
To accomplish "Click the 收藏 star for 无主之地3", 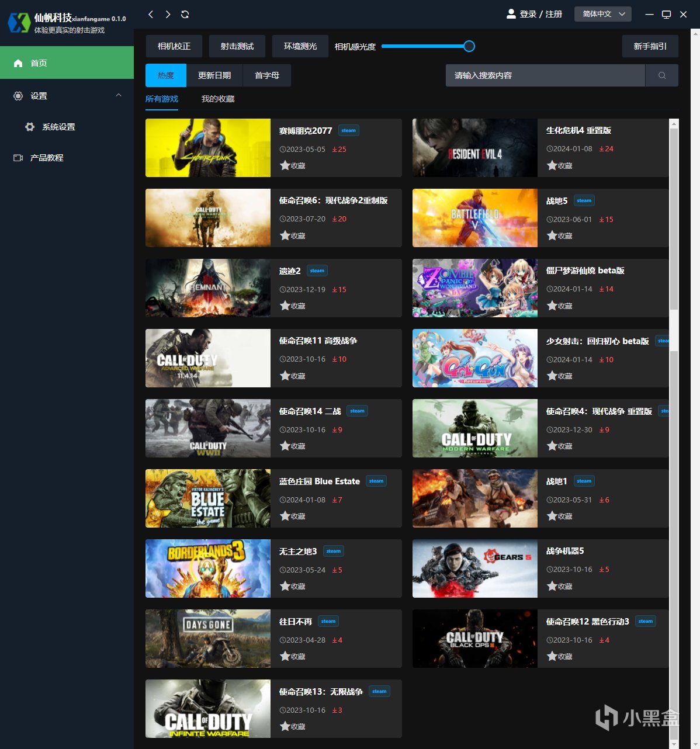I will click(285, 586).
